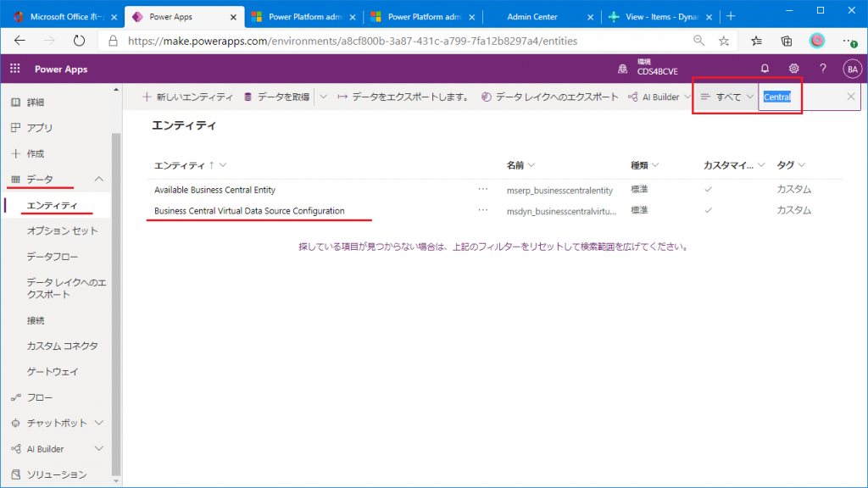Select オプション セット in the sidebar
This screenshot has height=488, width=868.
(62, 230)
